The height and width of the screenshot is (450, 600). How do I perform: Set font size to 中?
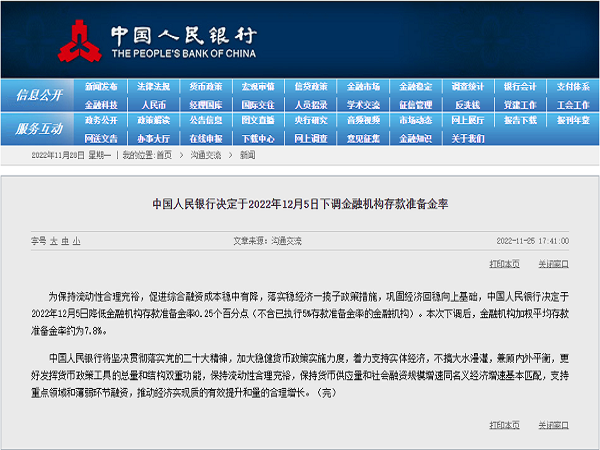coord(65,241)
